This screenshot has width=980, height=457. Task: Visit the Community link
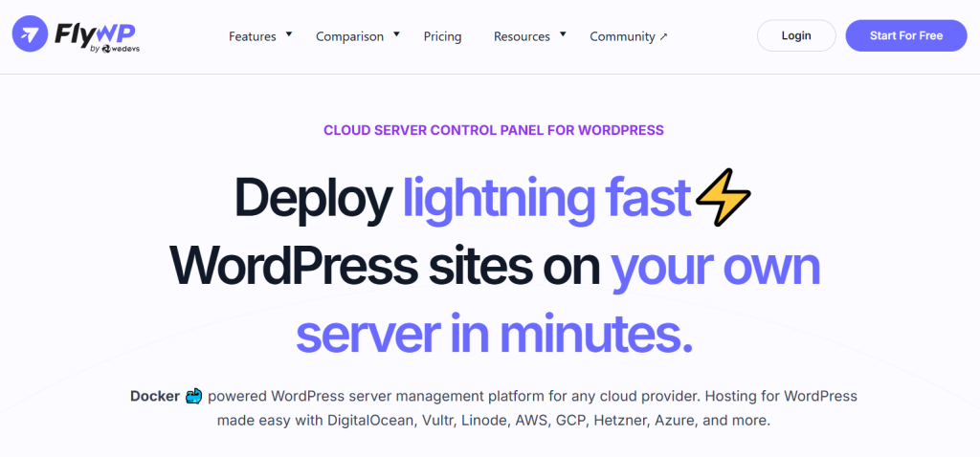click(x=622, y=36)
